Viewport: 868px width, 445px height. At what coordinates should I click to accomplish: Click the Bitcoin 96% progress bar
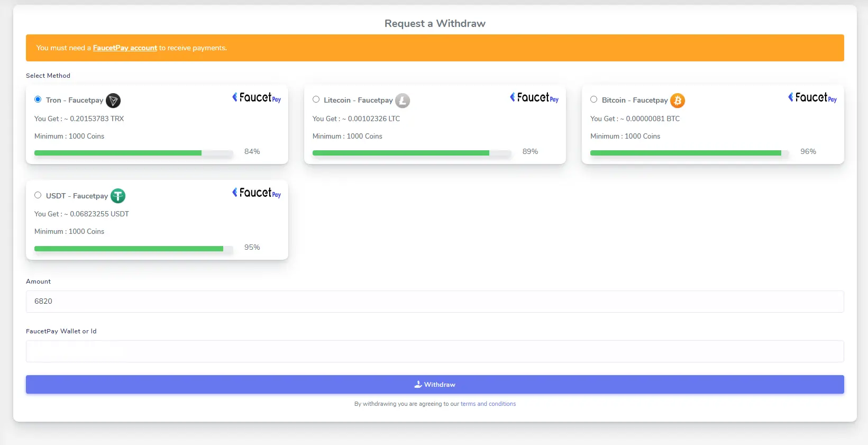(x=690, y=153)
